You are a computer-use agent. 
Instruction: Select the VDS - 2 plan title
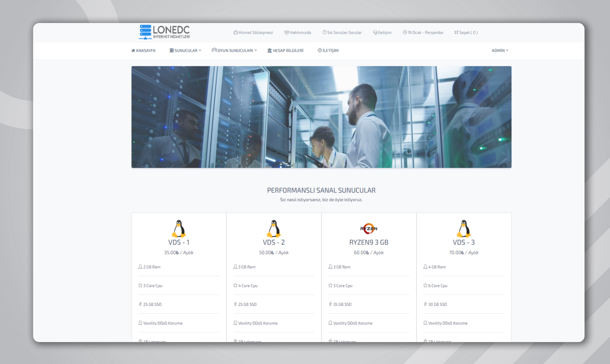point(274,242)
